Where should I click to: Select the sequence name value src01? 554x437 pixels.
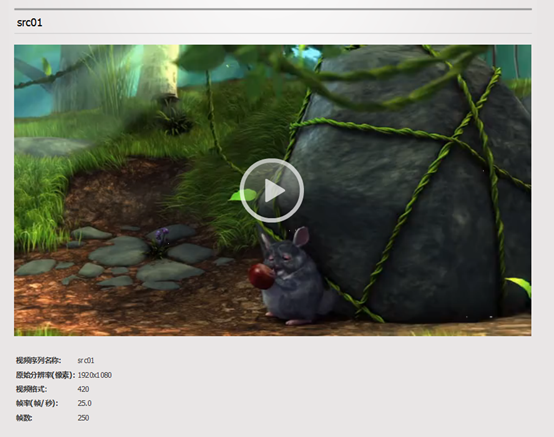(x=86, y=360)
